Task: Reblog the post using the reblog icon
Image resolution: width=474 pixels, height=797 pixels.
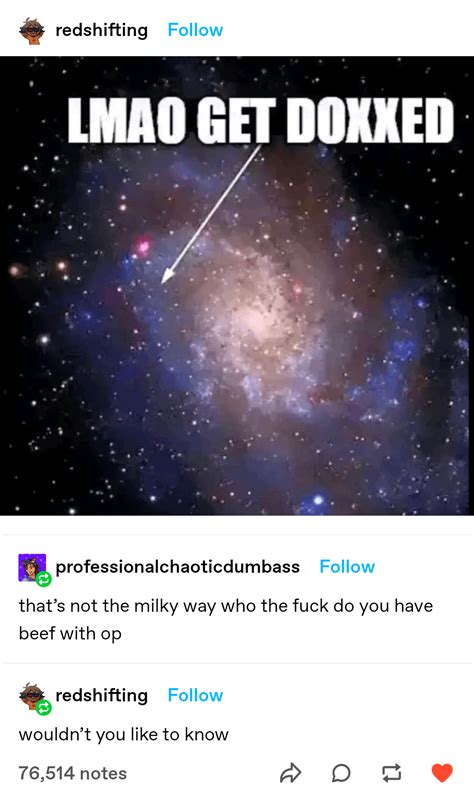Action: (x=392, y=773)
